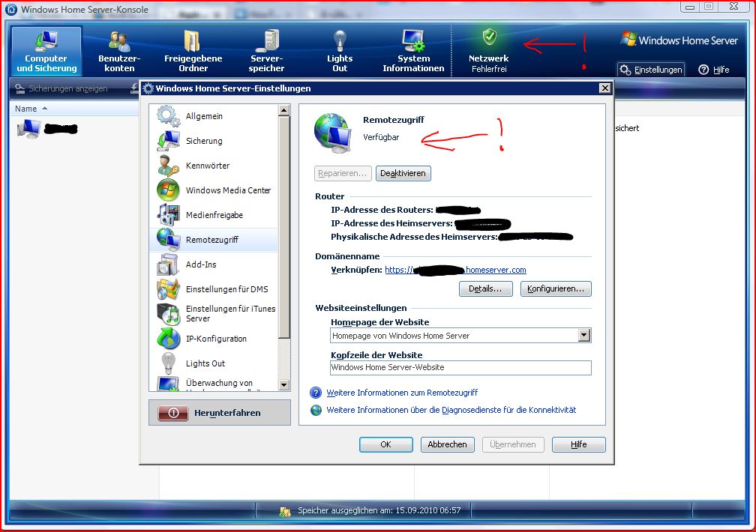Open the Lights Out settings category

(214, 363)
